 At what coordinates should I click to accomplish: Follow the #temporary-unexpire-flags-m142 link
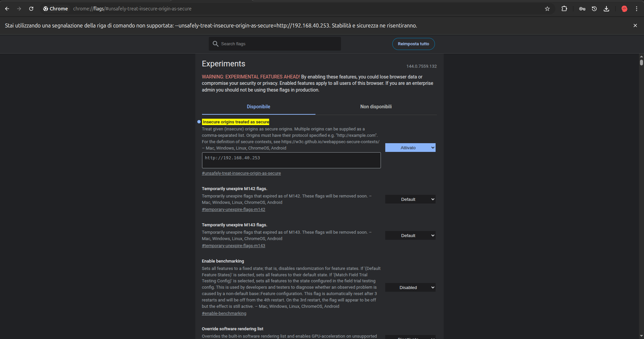click(233, 210)
